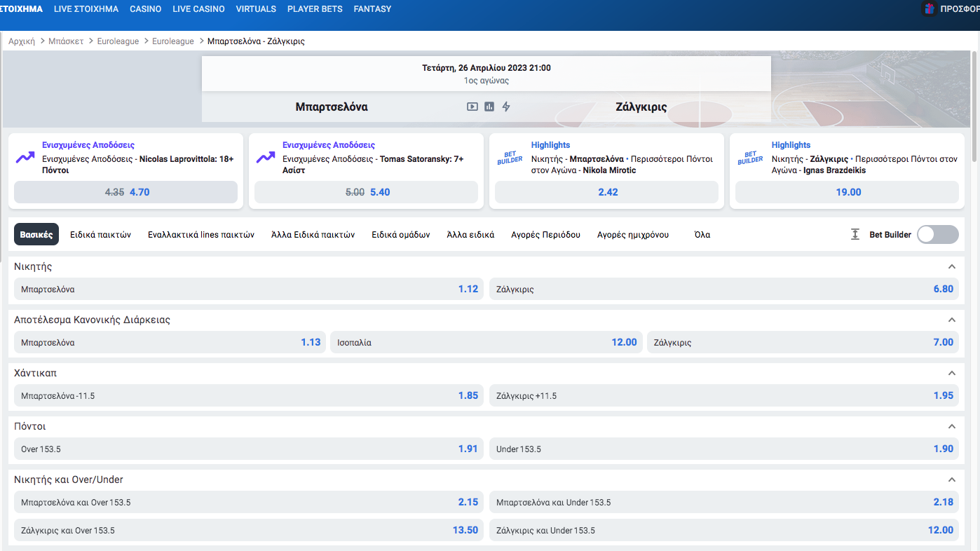The image size is (980, 551).
Task: Click the lightning bolt icon in match header
Action: click(506, 107)
